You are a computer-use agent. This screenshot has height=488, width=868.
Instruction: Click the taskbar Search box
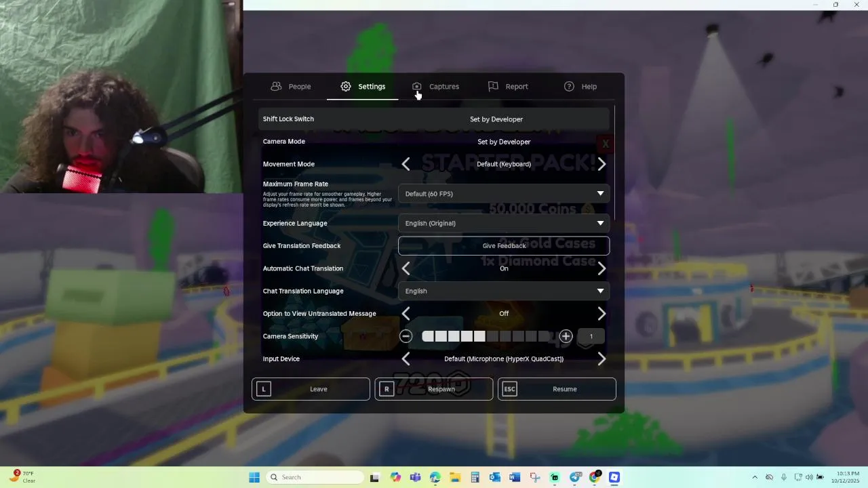click(315, 477)
